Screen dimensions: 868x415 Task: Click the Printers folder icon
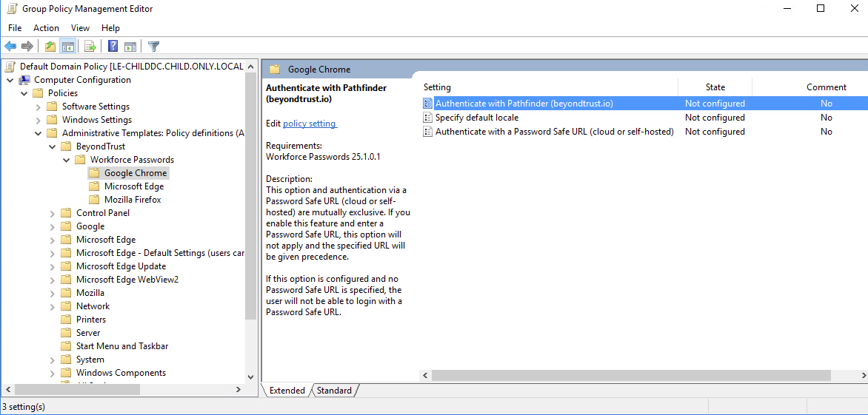[x=67, y=320]
